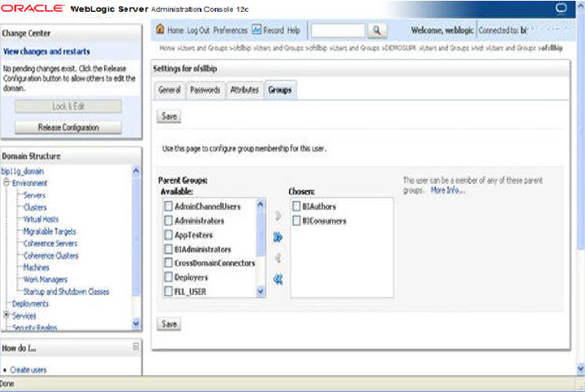This screenshot has height=392, width=585.
Task: Click the DEMOSUPR breadcrumb link
Action: tap(400, 48)
